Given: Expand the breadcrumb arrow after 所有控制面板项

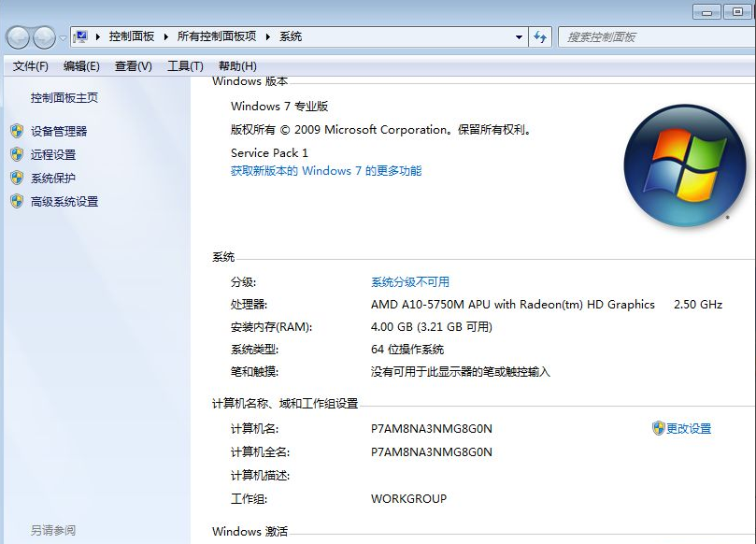Looking at the screenshot, I should click(x=267, y=37).
